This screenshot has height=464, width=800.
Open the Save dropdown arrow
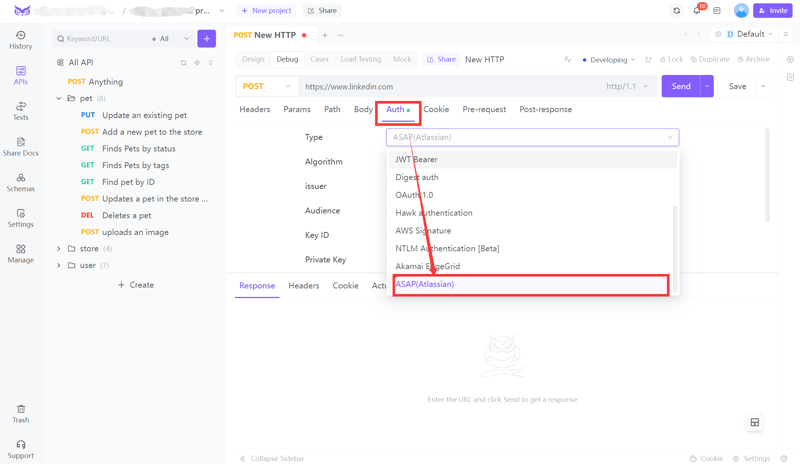point(763,86)
